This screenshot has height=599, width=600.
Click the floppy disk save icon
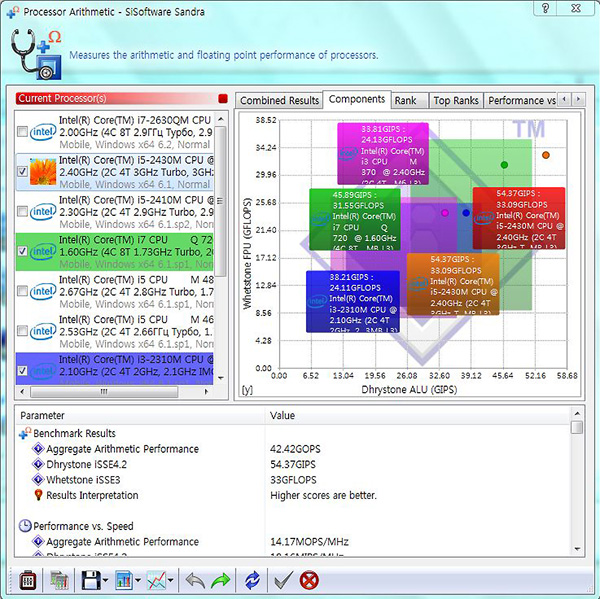(91, 581)
